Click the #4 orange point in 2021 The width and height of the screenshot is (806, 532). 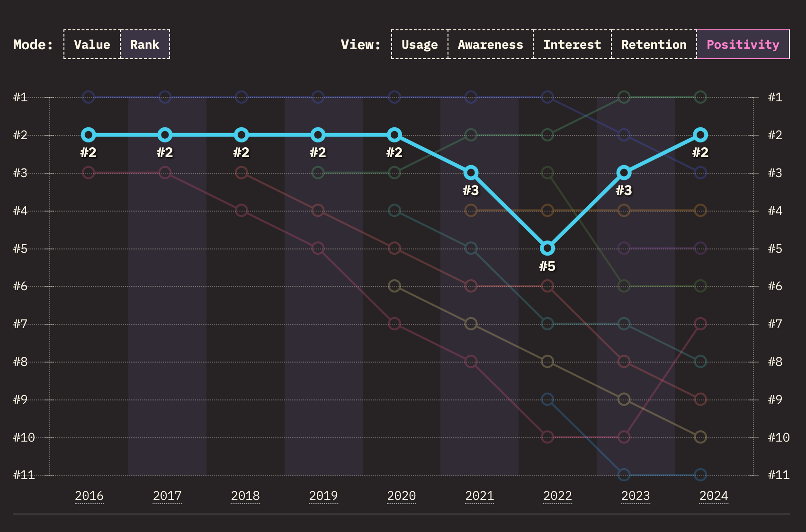(471, 210)
